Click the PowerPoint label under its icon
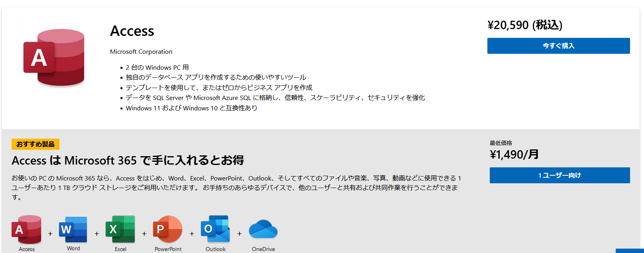644x253 pixels. (x=168, y=249)
